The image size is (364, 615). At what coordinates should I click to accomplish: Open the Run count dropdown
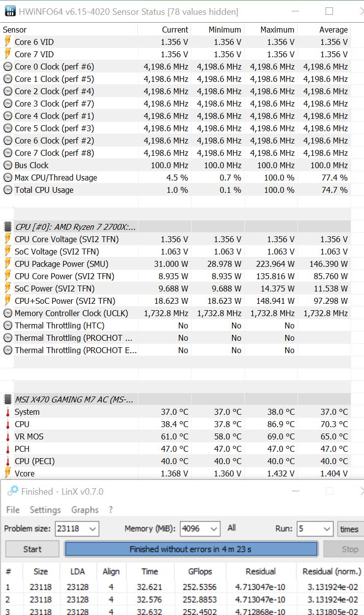pyautogui.click(x=328, y=529)
